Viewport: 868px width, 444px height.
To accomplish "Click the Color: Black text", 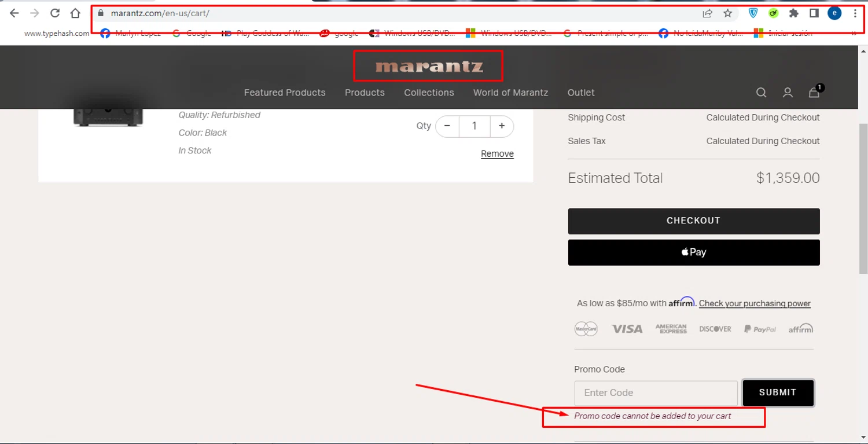I will click(203, 133).
